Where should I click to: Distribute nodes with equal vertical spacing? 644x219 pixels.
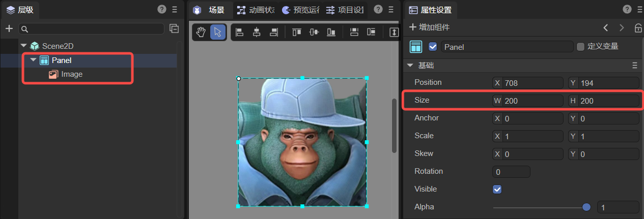point(354,32)
